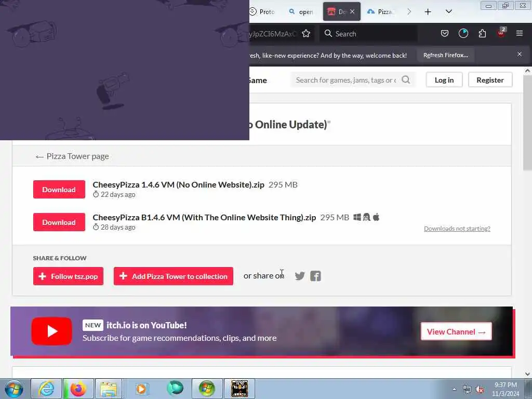
Task: Open the green globe taskbar icon
Action: click(175, 389)
